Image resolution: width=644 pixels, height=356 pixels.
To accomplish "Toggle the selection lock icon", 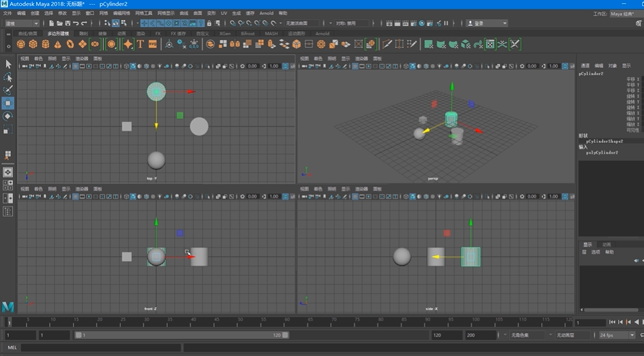I will [x=209, y=23].
